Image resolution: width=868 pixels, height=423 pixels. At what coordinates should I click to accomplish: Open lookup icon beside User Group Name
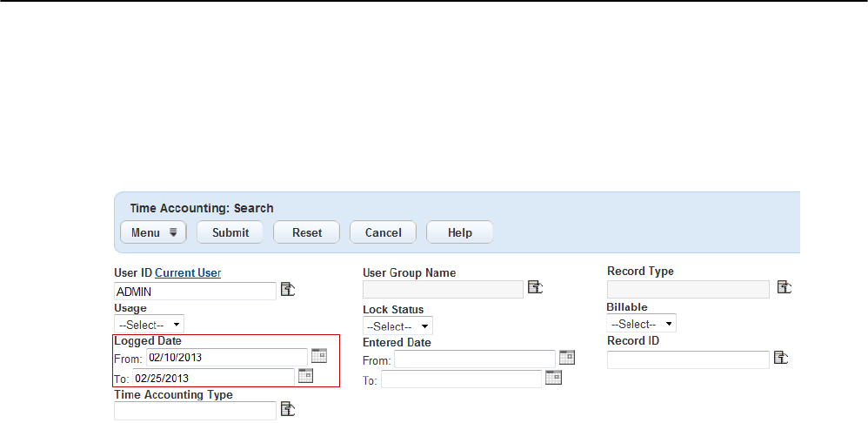click(x=536, y=288)
